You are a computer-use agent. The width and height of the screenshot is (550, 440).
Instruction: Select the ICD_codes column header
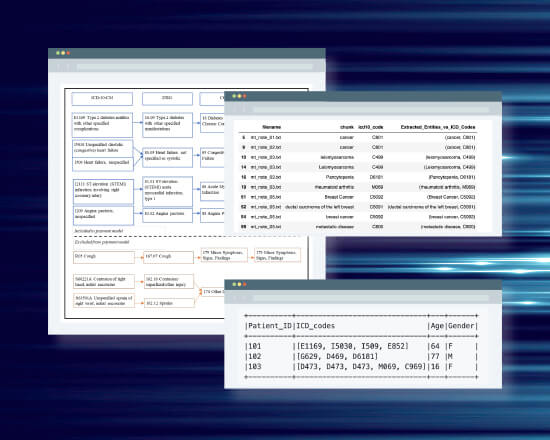tap(315, 326)
